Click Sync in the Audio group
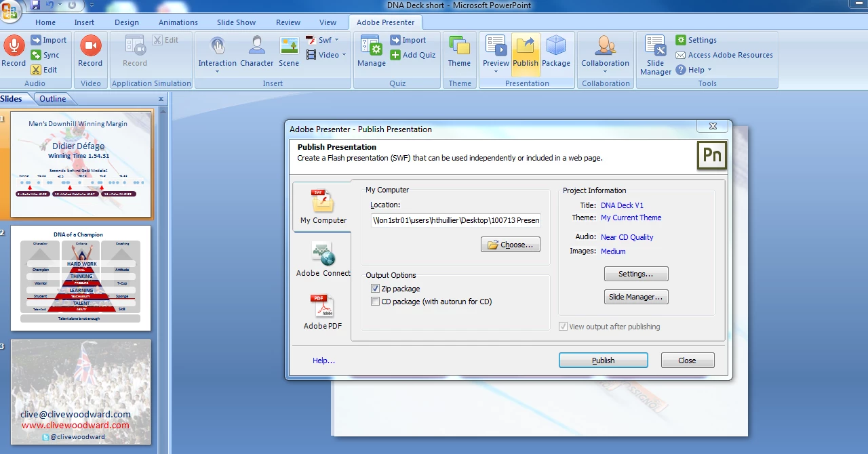The width and height of the screenshot is (868, 454). [45, 55]
